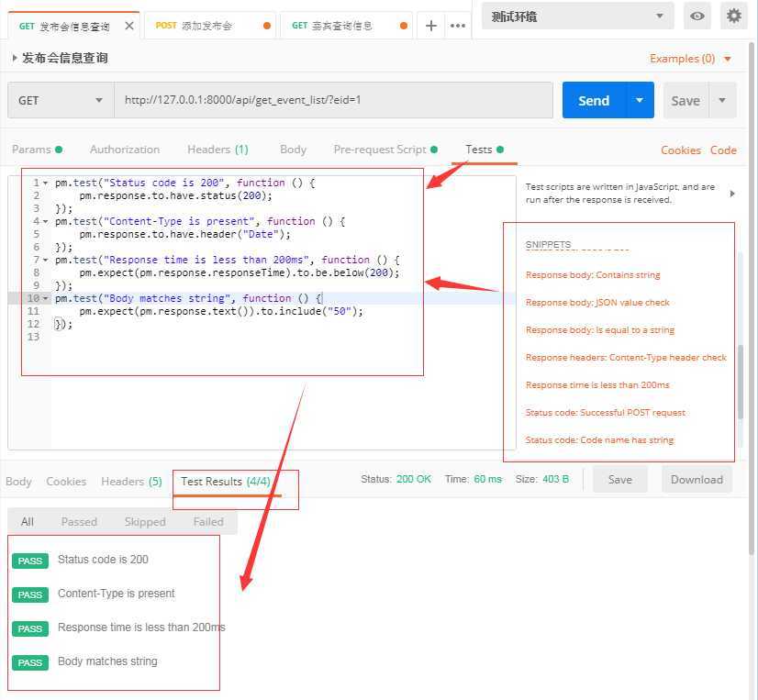This screenshot has width=758, height=700.
Task: Fold code block at line 7
Action: [x=46, y=260]
